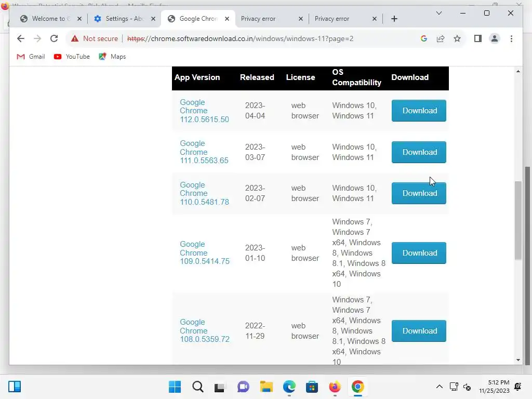Go back to the previous page
532x399 pixels.
click(x=21, y=38)
